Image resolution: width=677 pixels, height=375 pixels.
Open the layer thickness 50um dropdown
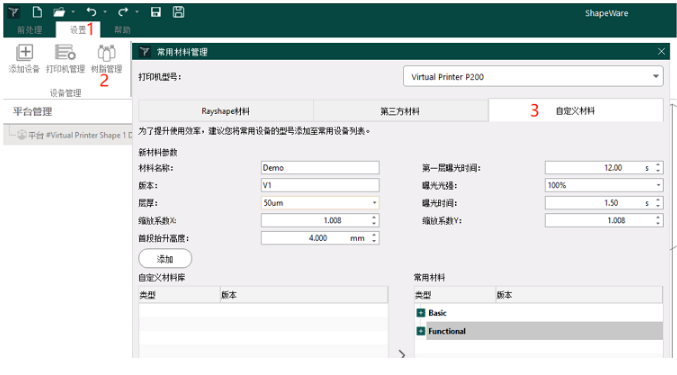(320, 203)
